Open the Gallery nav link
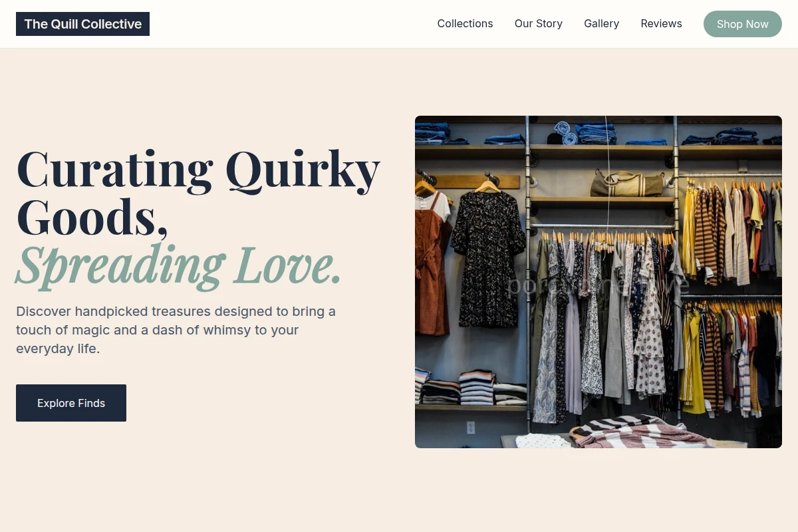Screen dimensions: 798x532 602,24
